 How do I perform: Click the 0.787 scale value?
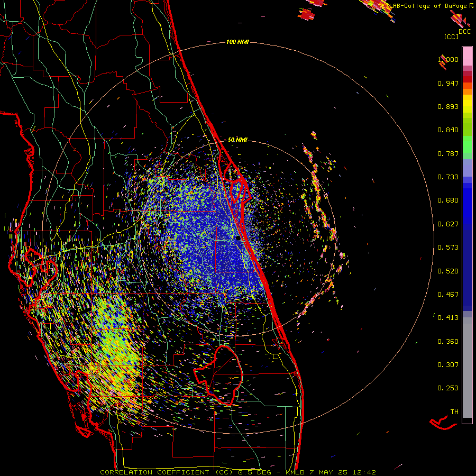click(448, 153)
